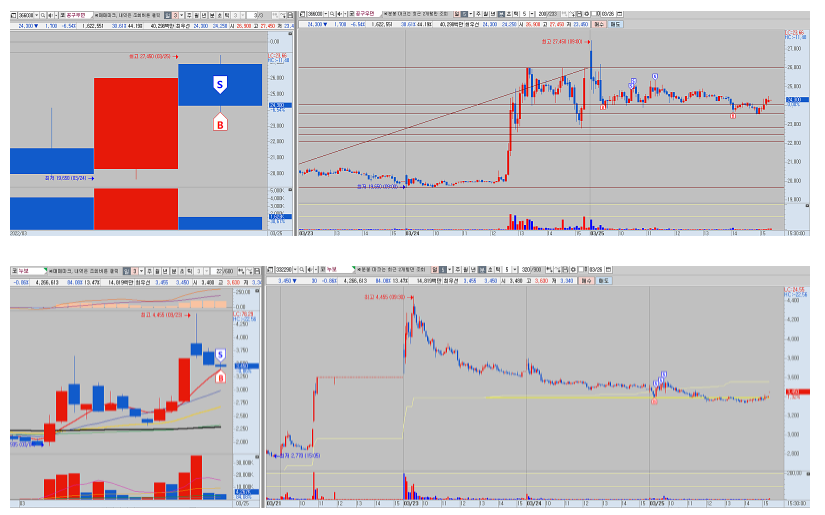Click the save icon ending top-left chart toolbar
The image size is (825, 515).
(290, 15)
